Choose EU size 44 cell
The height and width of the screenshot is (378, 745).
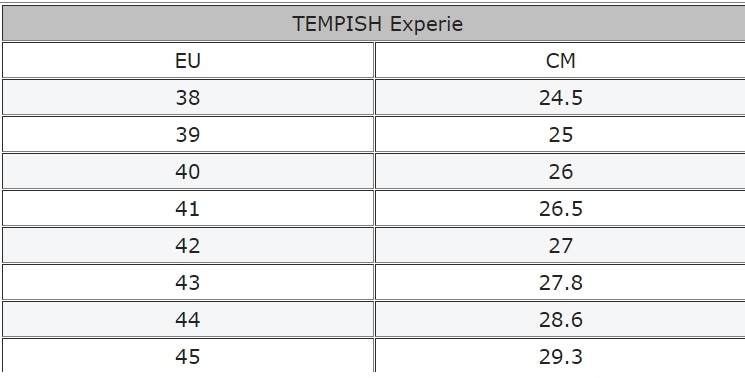(x=188, y=320)
